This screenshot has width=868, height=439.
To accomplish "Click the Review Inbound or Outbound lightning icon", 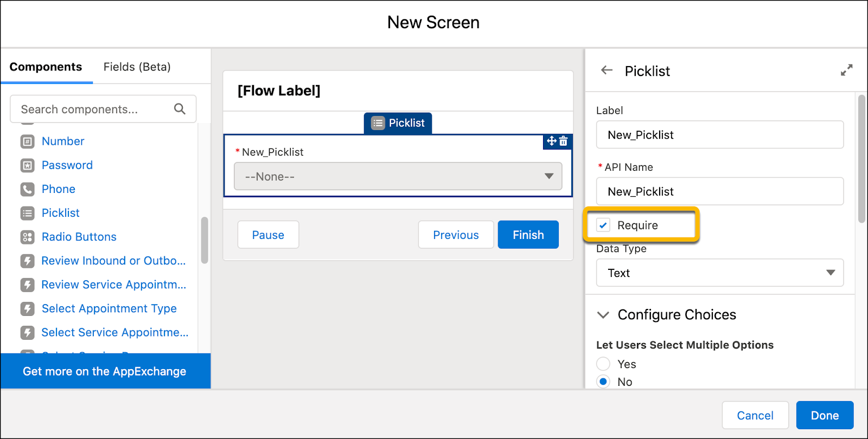I will (27, 261).
